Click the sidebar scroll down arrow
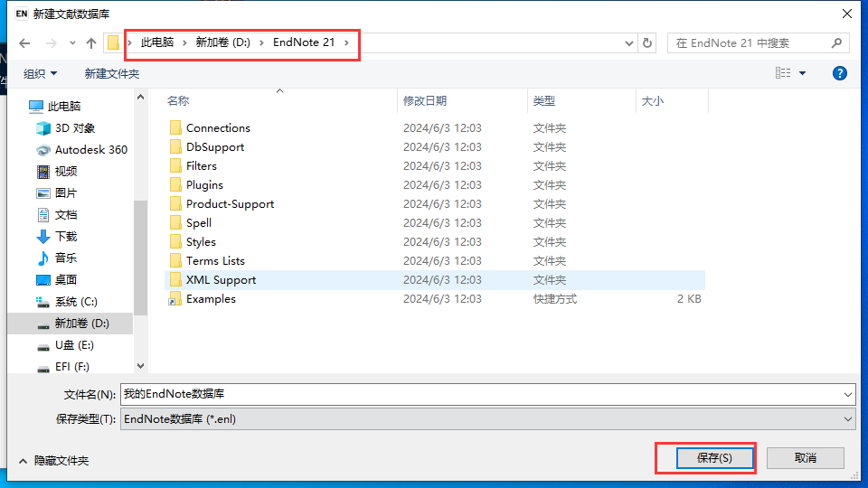 [141, 366]
